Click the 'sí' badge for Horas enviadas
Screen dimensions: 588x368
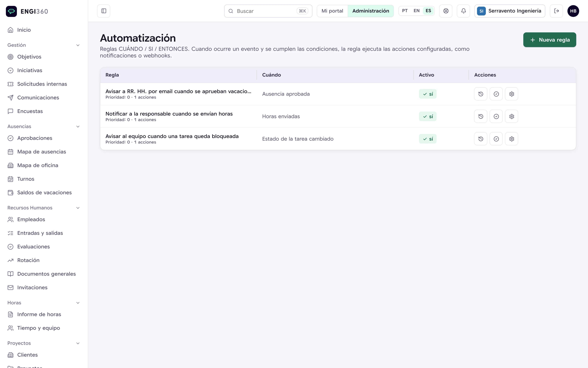(428, 116)
